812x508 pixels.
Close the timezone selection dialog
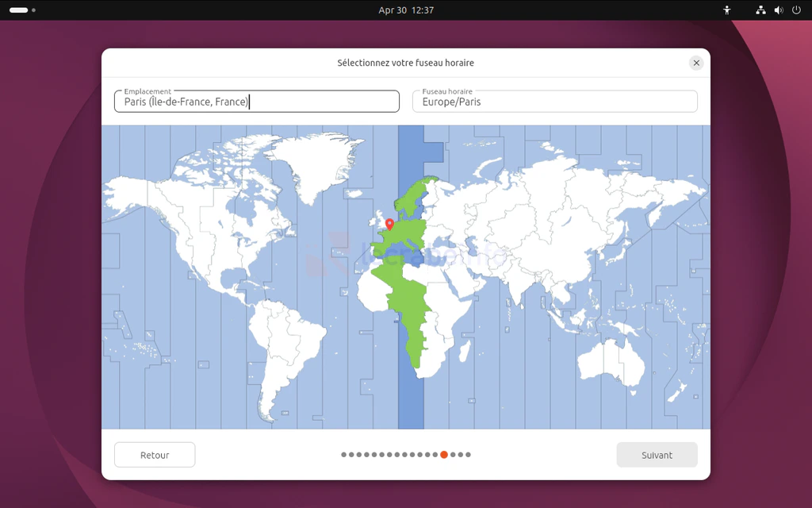click(695, 63)
